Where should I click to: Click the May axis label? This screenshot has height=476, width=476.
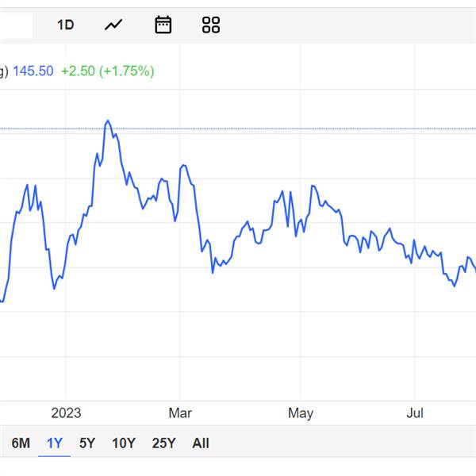(301, 413)
